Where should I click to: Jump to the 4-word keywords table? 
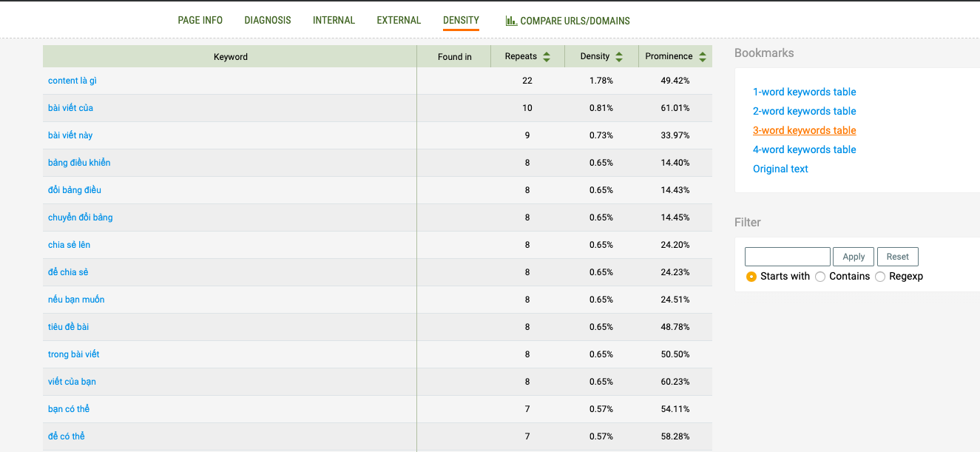[x=804, y=150]
